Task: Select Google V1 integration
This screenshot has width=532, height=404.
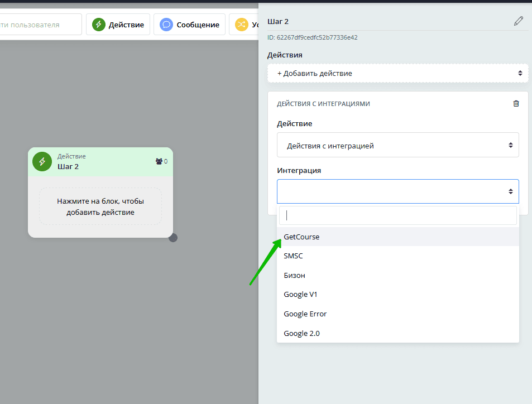Action: (300, 294)
